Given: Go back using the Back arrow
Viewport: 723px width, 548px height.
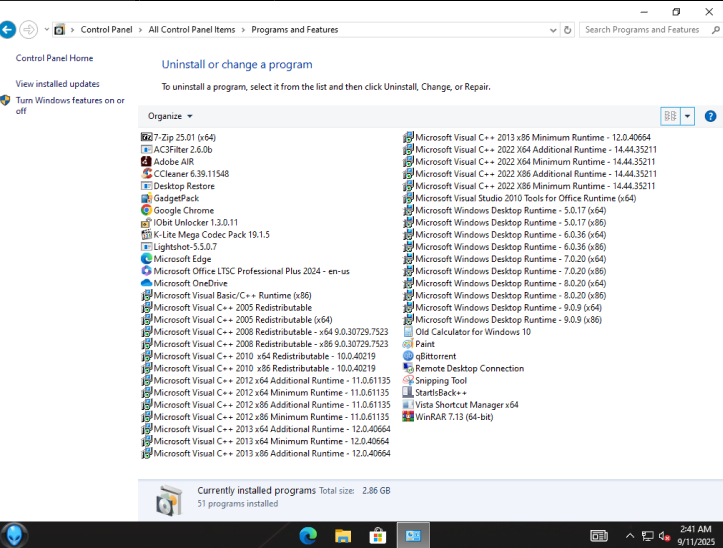Looking at the screenshot, I should click(x=8, y=30).
